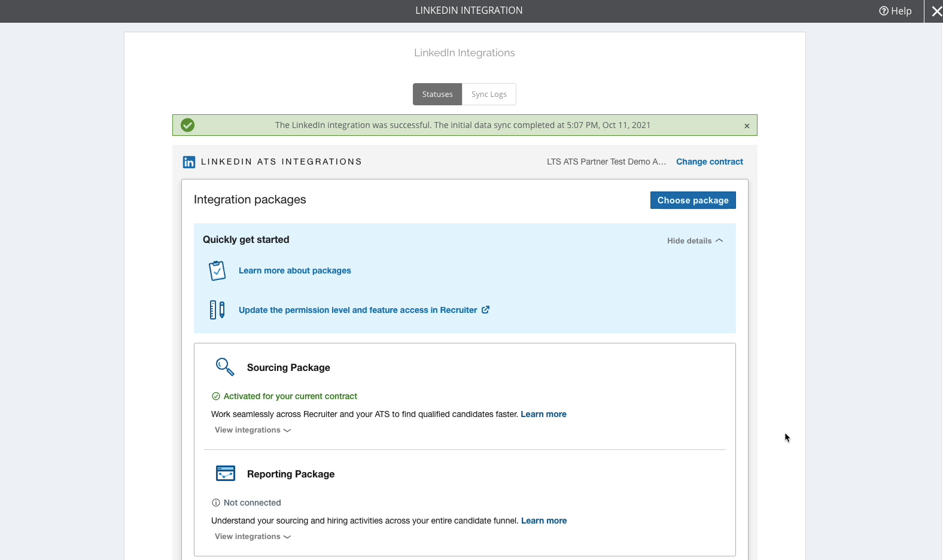Open the Help menu in header
Screen dimensions: 943x560
(x=895, y=11)
